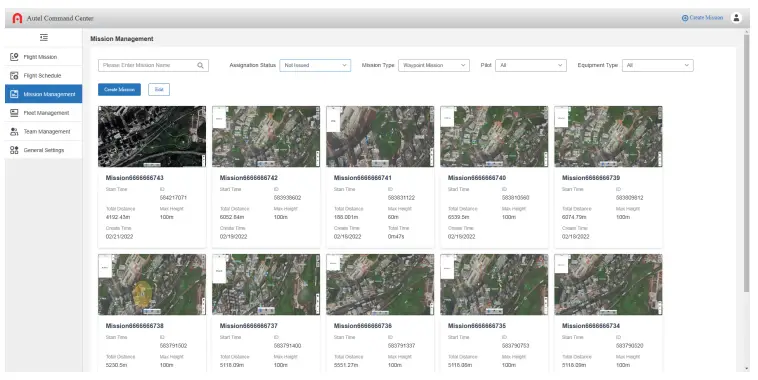Image resolution: width=758 pixels, height=380 pixels.
Task: Open map thumbnail of Mission666666740
Action: pos(494,136)
